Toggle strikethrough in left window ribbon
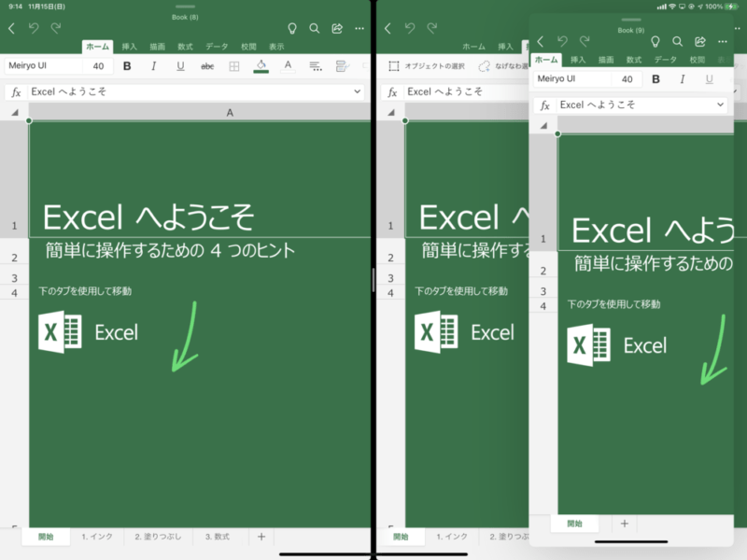747x560 pixels. coord(207,66)
